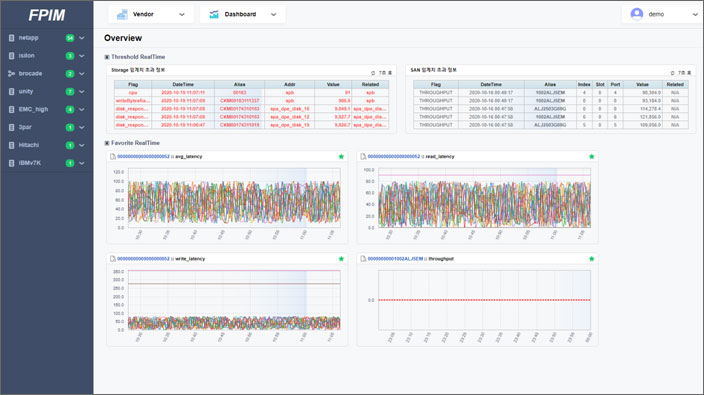This screenshot has height=395, width=704.
Task: Toggle refresh checkbox in Storage threshold panel
Action: [x=373, y=73]
